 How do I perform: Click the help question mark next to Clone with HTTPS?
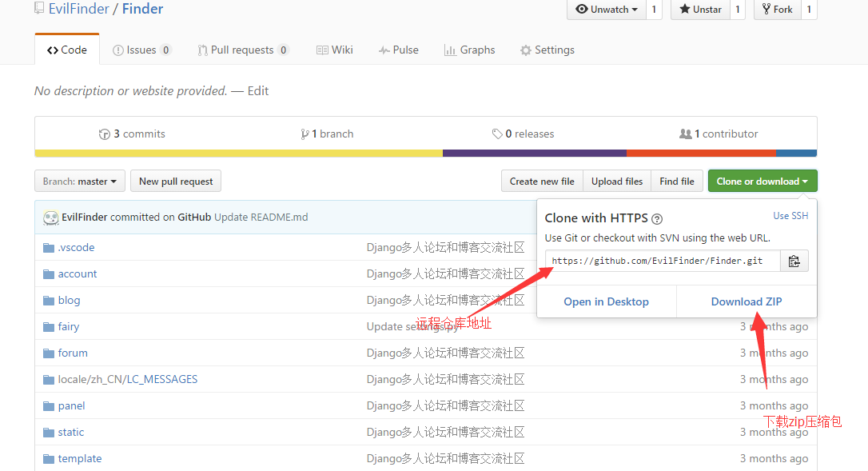[x=656, y=219]
